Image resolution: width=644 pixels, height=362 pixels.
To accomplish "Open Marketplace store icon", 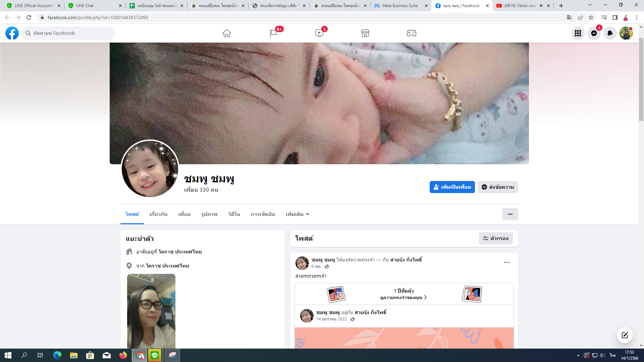I will [365, 33].
